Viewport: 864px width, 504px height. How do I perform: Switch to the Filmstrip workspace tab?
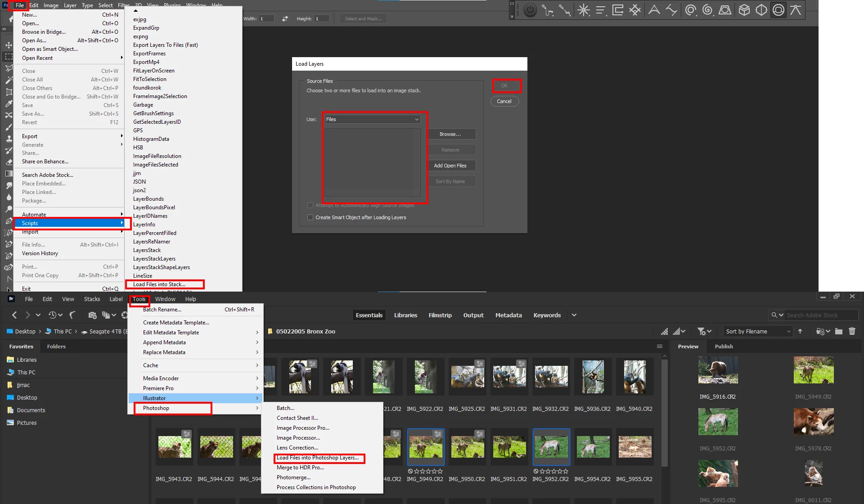click(x=440, y=315)
